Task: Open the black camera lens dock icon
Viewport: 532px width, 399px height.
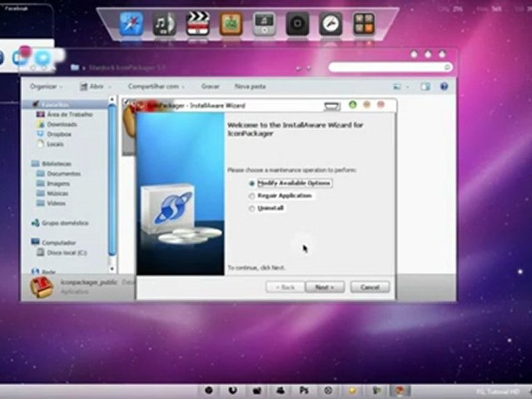Action: pos(297,24)
